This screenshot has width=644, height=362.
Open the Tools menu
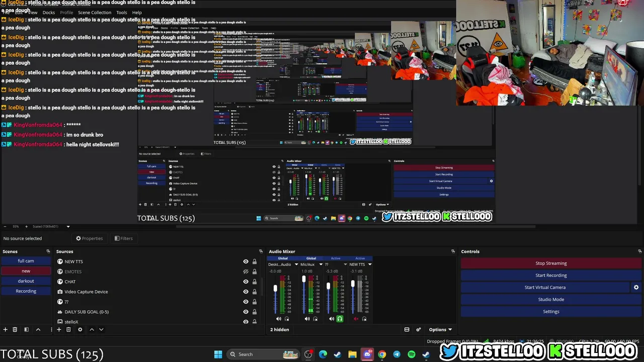click(x=122, y=13)
